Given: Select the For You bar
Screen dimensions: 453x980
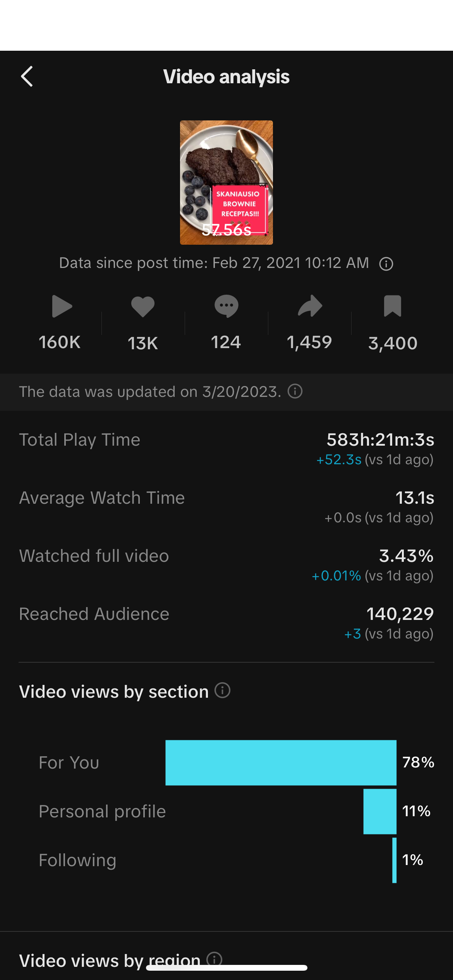Looking at the screenshot, I should tap(281, 762).
